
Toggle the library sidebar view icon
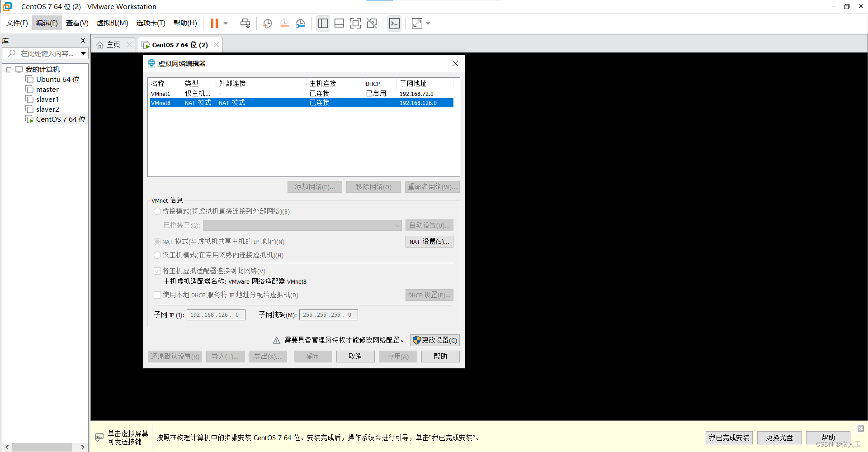click(x=323, y=23)
